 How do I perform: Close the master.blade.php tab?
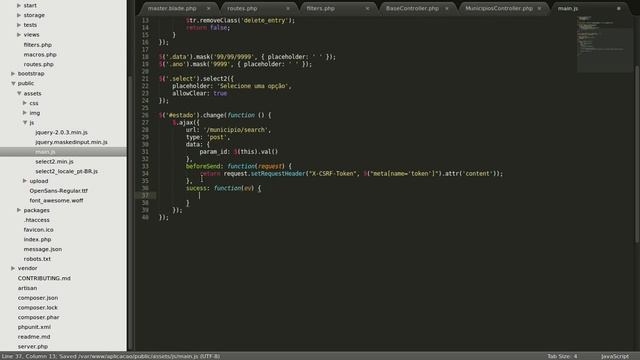(x=209, y=8)
